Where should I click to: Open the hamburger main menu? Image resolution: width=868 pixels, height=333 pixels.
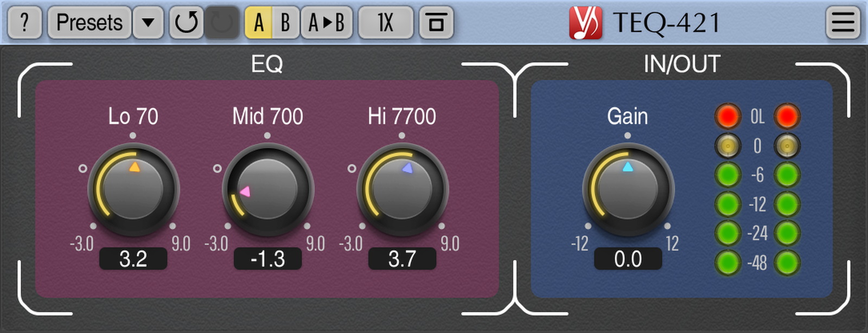point(843,23)
